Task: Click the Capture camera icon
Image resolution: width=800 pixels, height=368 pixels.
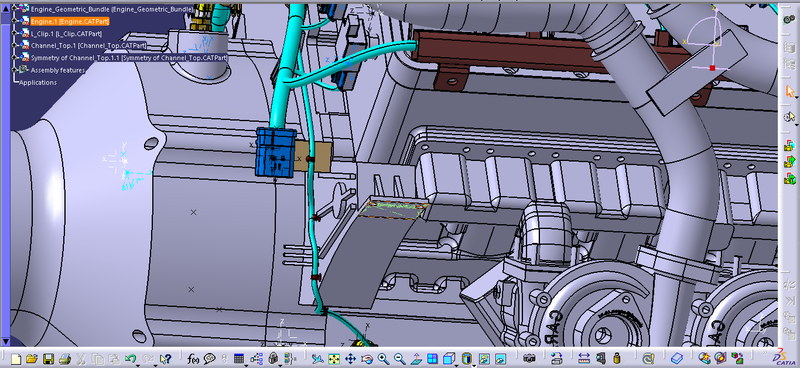Action: tap(530, 359)
